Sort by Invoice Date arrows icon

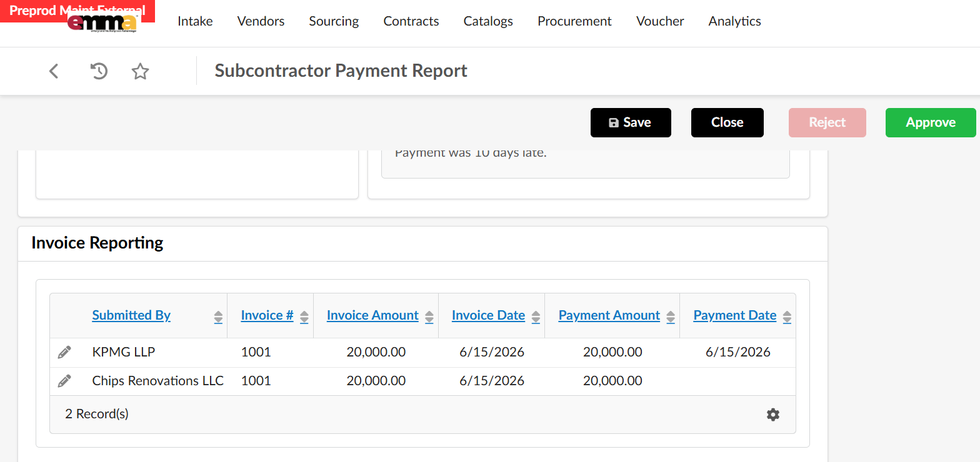click(535, 317)
